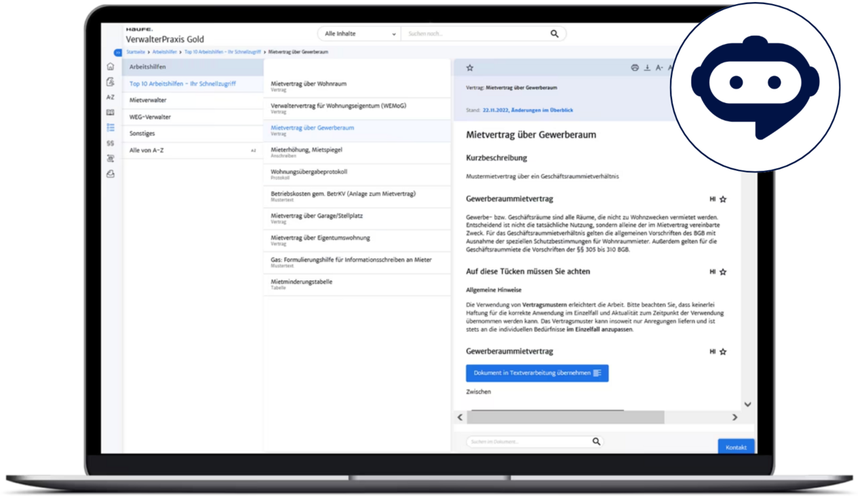The width and height of the screenshot is (868, 496).
Task: Open the chatbot robot assistant icon
Action: pos(755,85)
